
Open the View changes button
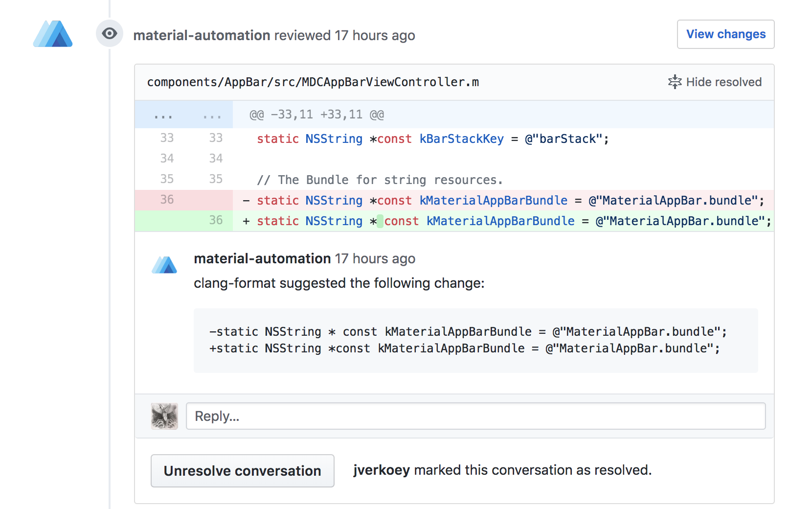(725, 34)
